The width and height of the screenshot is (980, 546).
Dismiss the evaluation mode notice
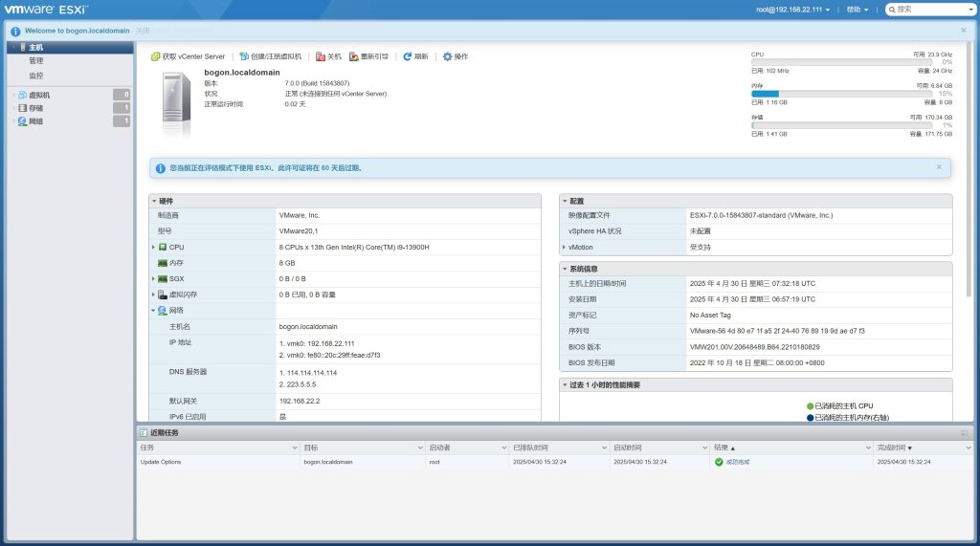(x=939, y=166)
